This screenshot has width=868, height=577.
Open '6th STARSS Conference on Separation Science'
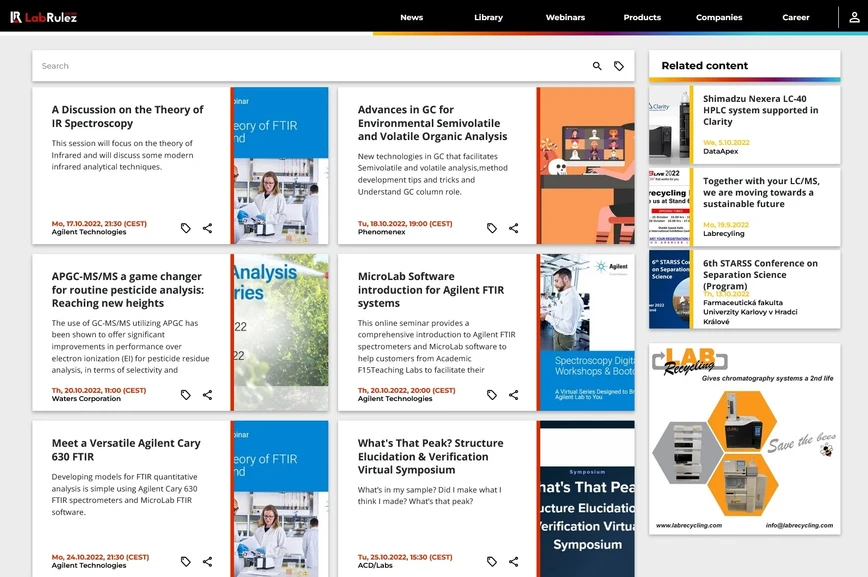(760, 274)
